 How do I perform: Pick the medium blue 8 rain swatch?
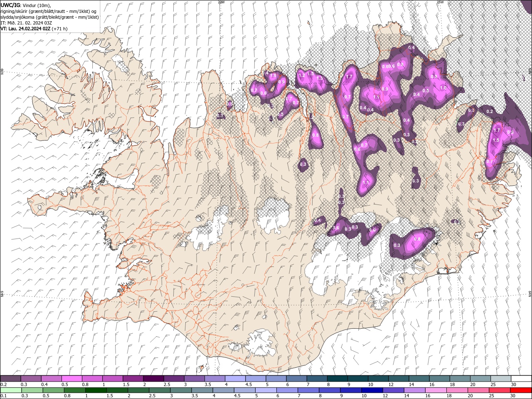click(x=330, y=390)
